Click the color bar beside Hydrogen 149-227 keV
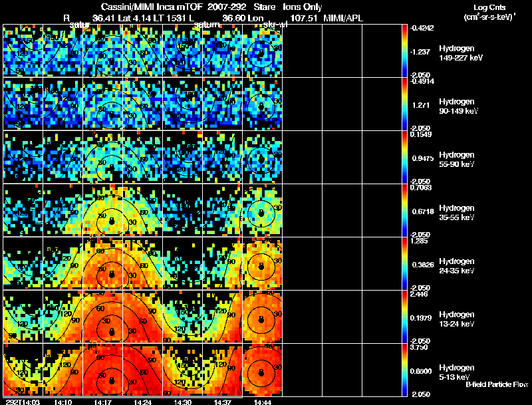The width and height of the screenshot is (532, 405). click(x=404, y=51)
